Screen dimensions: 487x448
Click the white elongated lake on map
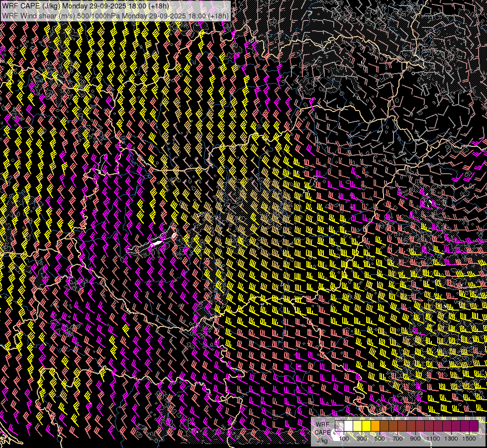tap(156, 243)
